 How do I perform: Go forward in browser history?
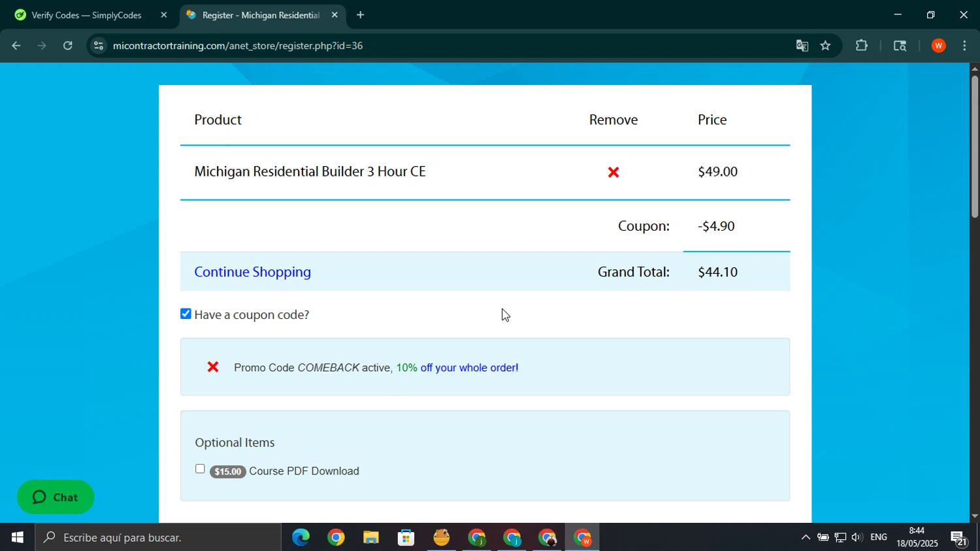coord(42,46)
